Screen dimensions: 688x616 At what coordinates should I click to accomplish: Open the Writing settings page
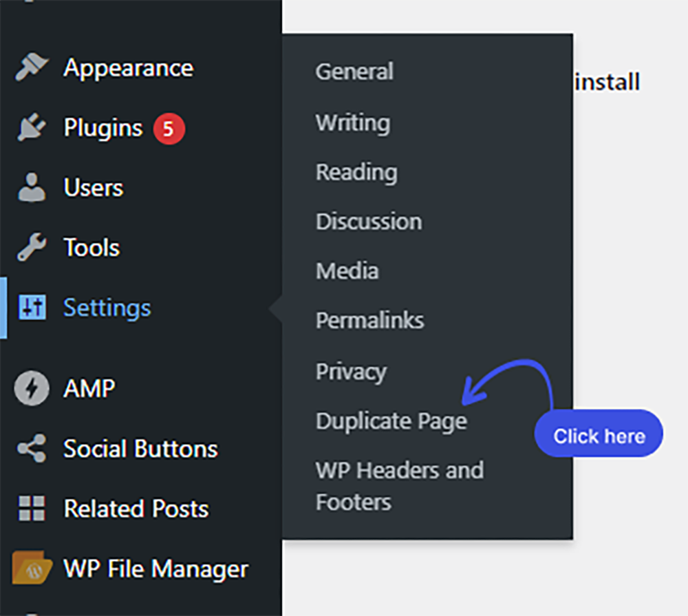click(353, 123)
